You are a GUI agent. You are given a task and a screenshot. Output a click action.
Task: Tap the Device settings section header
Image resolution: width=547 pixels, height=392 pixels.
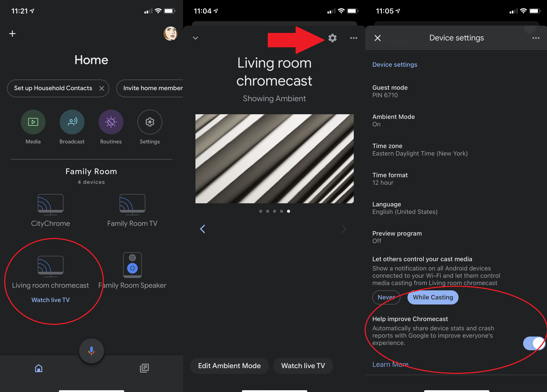(395, 65)
